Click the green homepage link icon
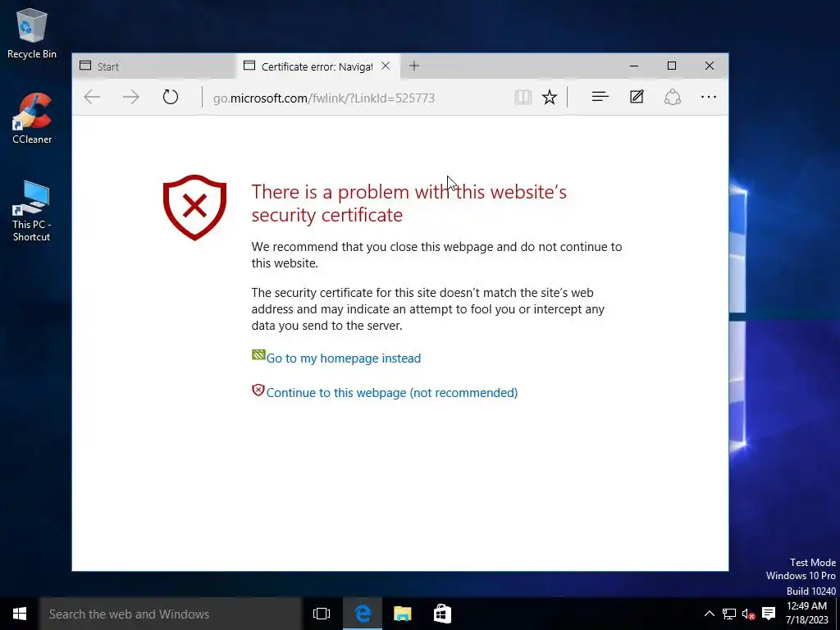840x630 pixels. (258, 354)
